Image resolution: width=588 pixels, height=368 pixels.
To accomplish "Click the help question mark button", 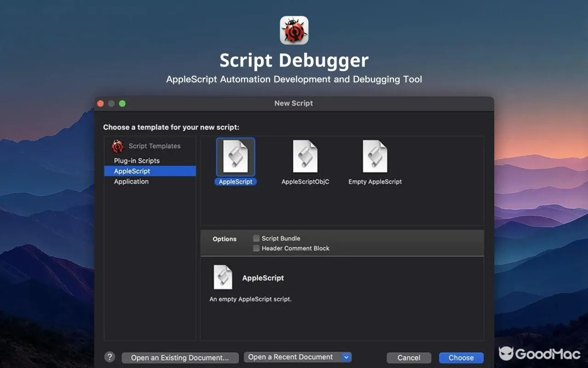I will click(109, 357).
